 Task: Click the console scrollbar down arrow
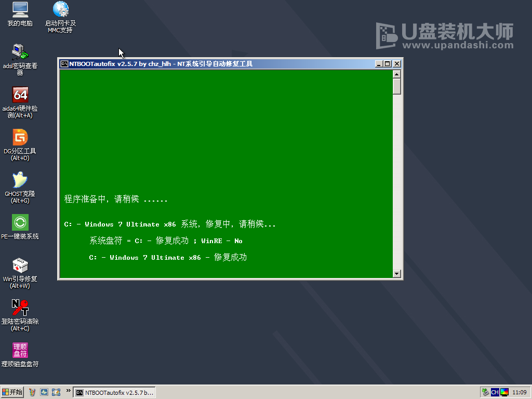point(397,274)
